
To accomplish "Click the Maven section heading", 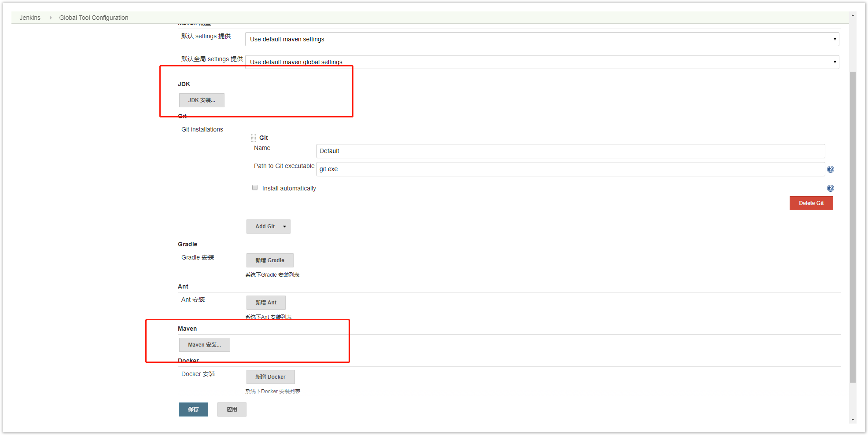I will (187, 329).
